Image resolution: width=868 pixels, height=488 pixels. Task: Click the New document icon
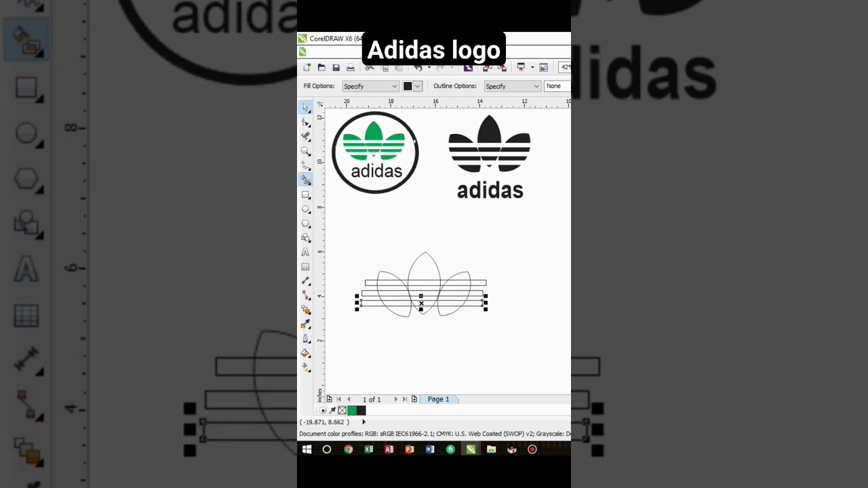307,67
